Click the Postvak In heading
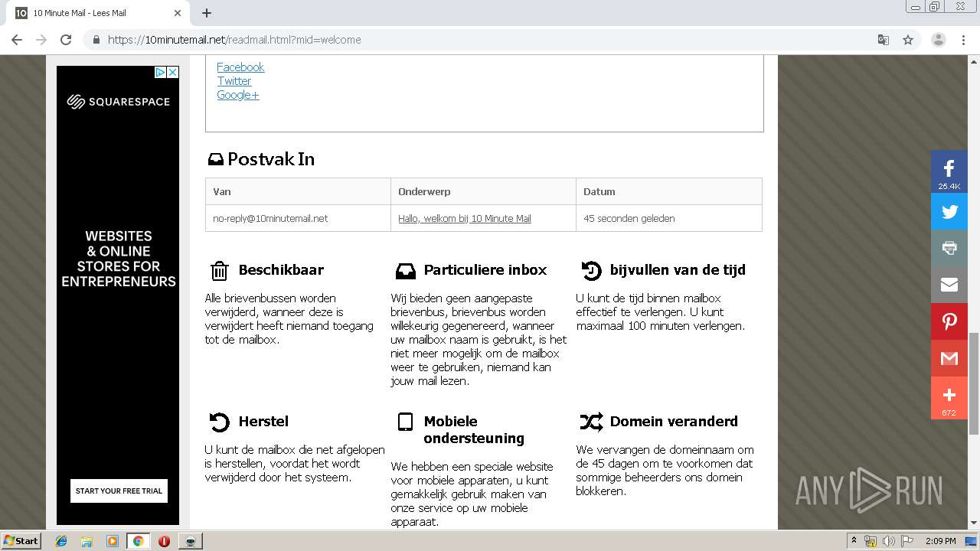 [x=271, y=159]
